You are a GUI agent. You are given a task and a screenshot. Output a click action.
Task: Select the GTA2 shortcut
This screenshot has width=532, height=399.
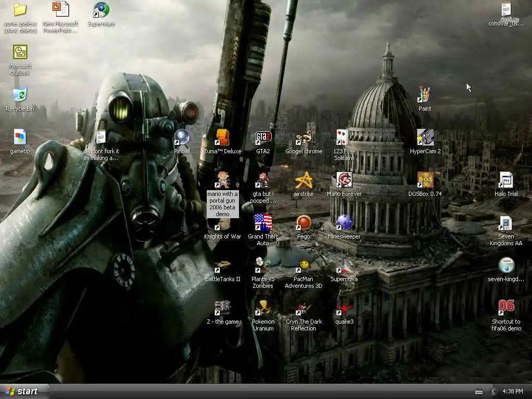pos(263,137)
